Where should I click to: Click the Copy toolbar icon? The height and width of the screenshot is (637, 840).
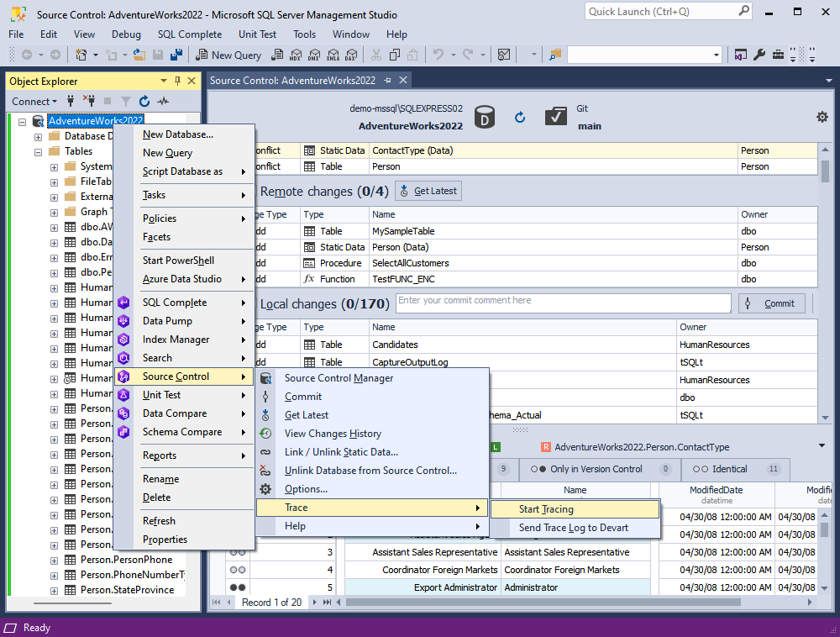pyautogui.click(x=395, y=55)
